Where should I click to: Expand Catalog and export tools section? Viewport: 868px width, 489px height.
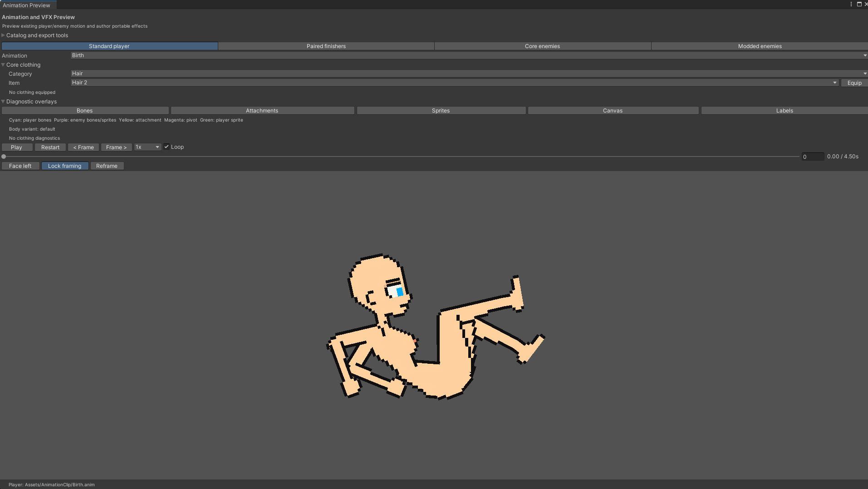pyautogui.click(x=35, y=35)
